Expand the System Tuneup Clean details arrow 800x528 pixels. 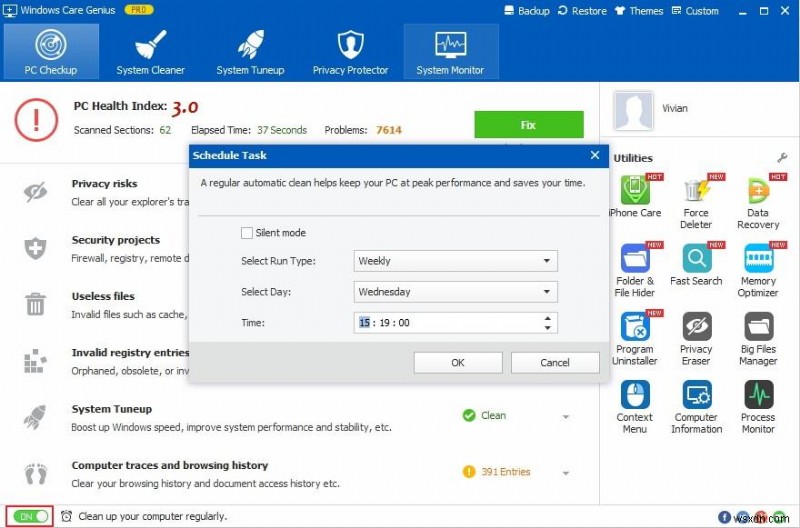[x=566, y=417]
